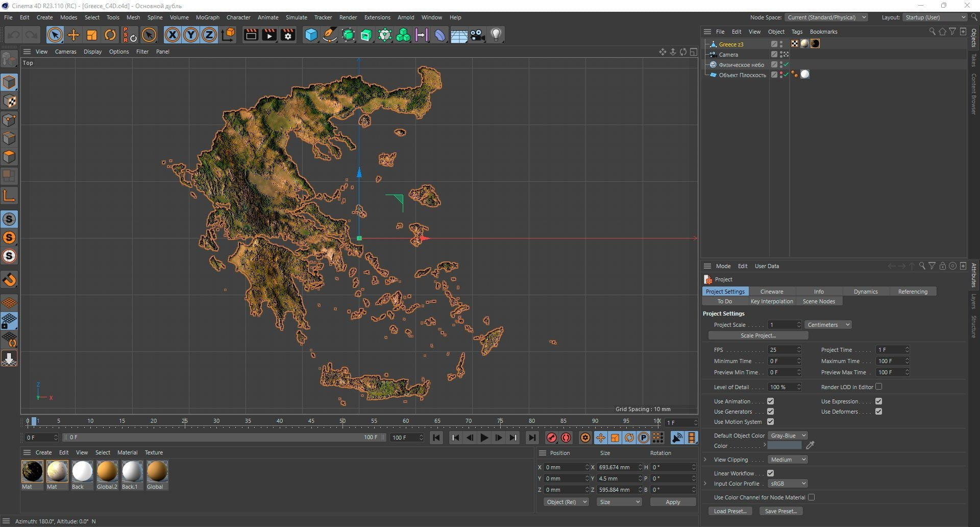Go to start of animation
The image size is (980, 527).
coord(436,438)
